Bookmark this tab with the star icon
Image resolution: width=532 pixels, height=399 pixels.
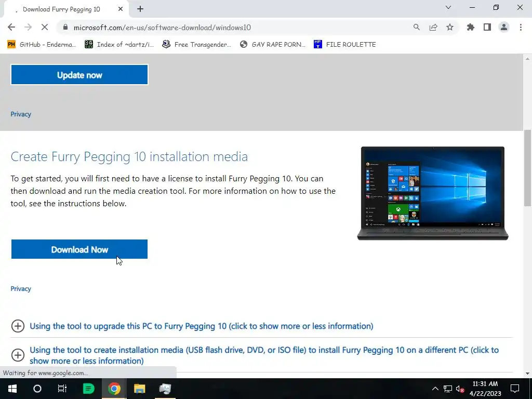[x=450, y=27]
